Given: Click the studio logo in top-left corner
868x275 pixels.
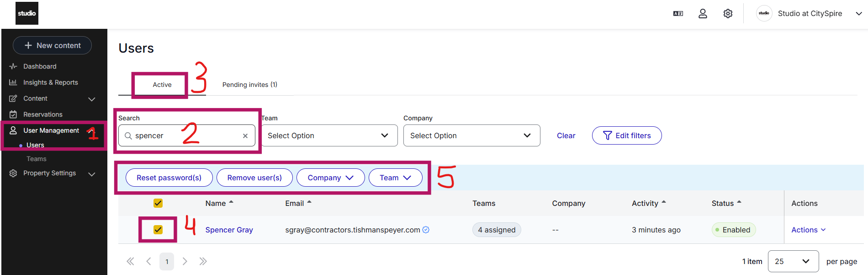Looking at the screenshot, I should [x=27, y=13].
